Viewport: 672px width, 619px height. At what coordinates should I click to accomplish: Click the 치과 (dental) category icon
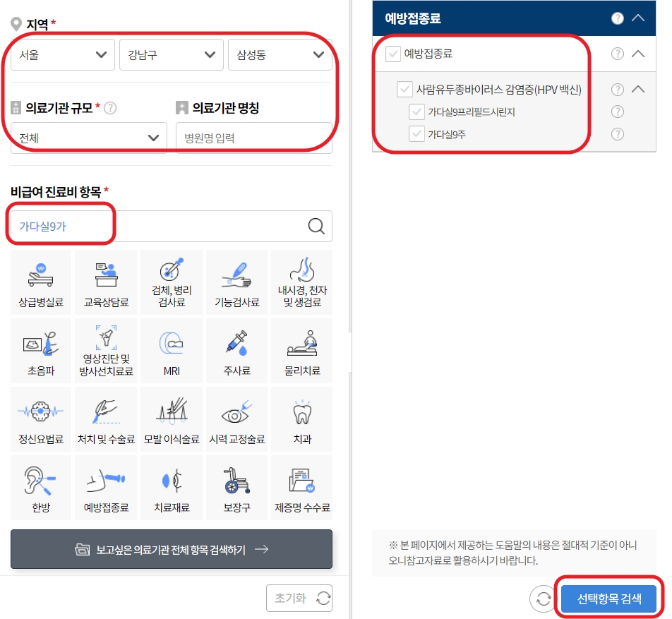point(301,419)
